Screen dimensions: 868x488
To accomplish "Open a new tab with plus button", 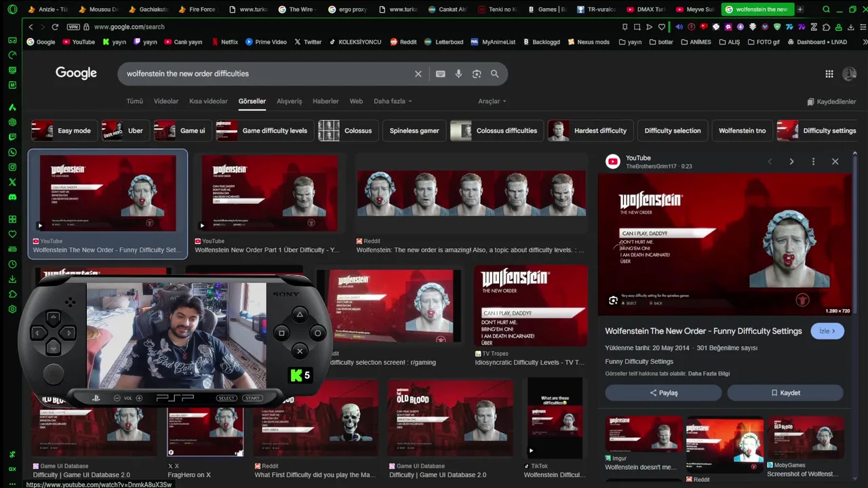I will coord(800,9).
